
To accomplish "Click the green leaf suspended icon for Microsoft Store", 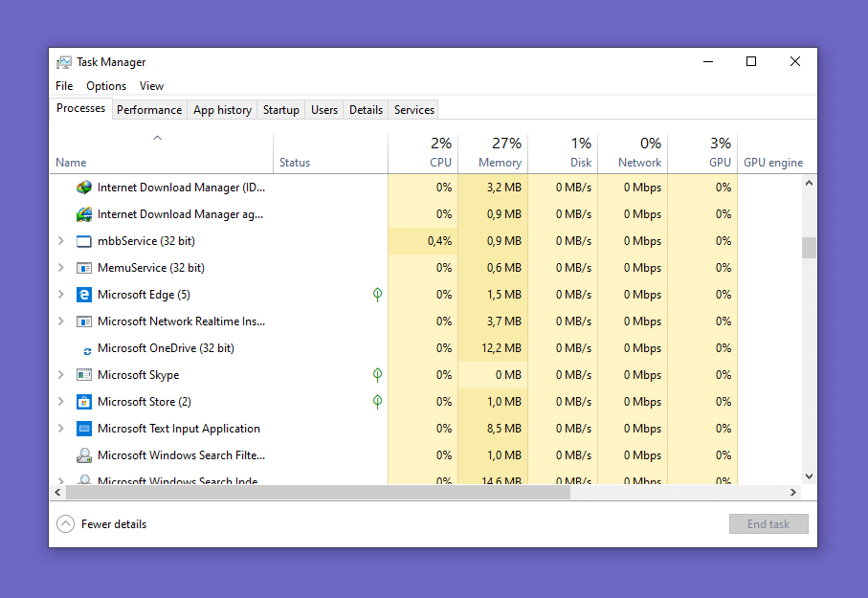I will coord(377,402).
